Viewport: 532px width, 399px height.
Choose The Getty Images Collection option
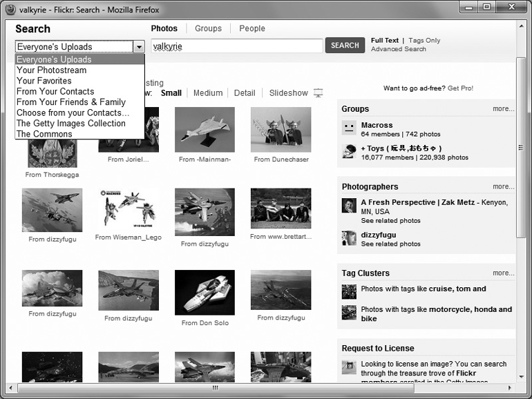point(71,124)
